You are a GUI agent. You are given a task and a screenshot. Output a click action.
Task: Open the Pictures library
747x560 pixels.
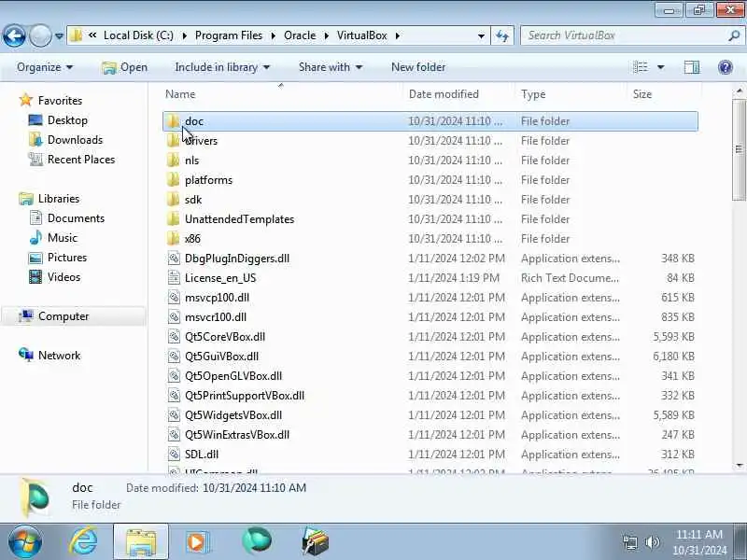(67, 258)
